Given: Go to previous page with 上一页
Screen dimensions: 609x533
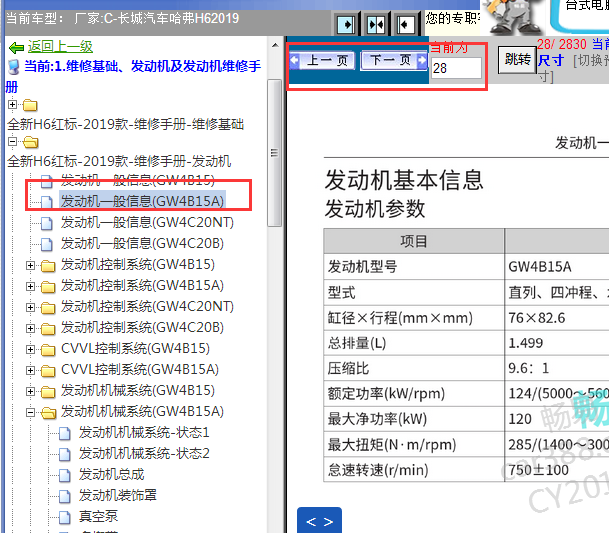Looking at the screenshot, I should tap(322, 60).
